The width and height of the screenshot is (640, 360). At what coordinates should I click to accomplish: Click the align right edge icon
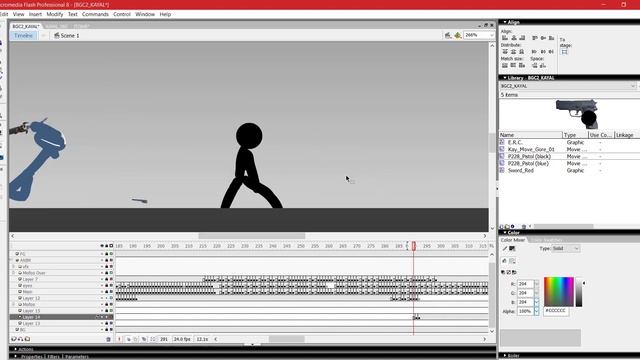click(x=522, y=38)
